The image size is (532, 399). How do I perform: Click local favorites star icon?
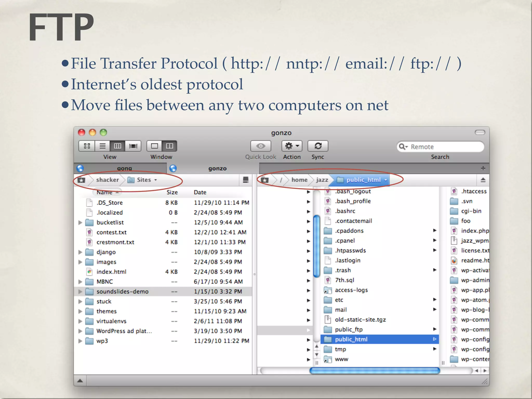click(82, 180)
